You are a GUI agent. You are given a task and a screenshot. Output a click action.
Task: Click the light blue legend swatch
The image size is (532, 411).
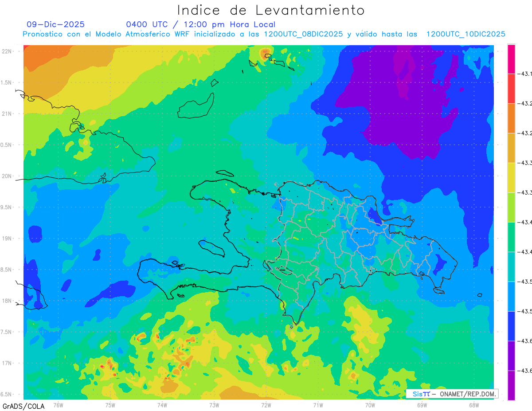coord(511,297)
